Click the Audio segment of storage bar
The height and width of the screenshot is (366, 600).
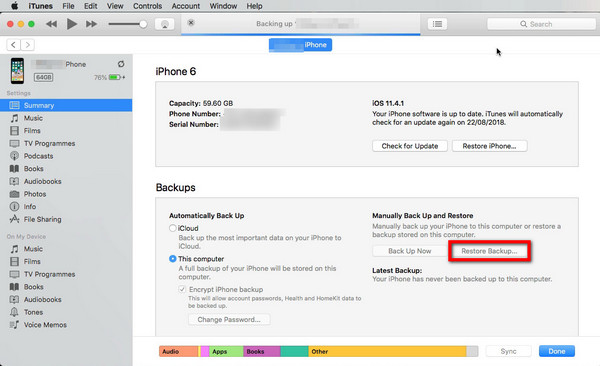(179, 351)
